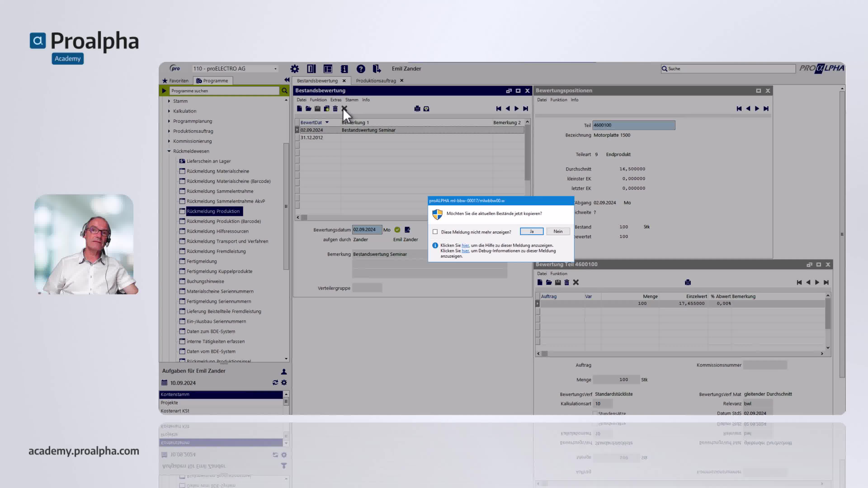
Task: Click save icon in Bestandsbewertung toolbar
Action: pyautogui.click(x=317, y=108)
